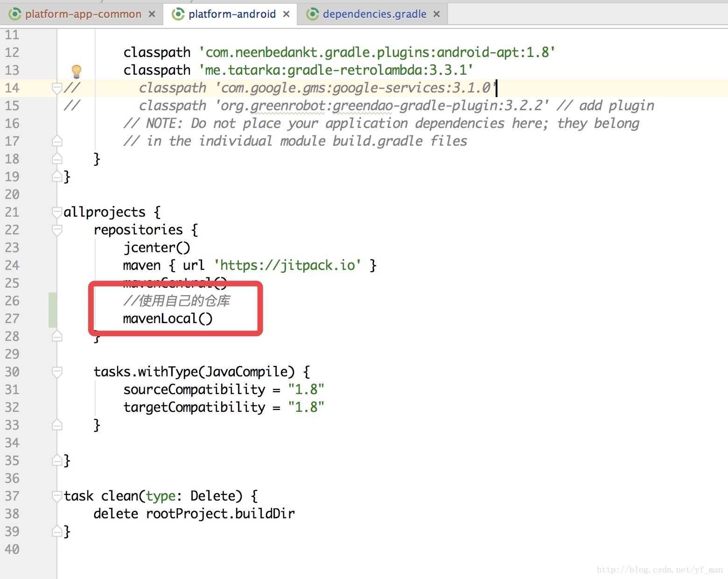
Task: Click the 'task clean' declaration on line 37
Action: click(161, 496)
